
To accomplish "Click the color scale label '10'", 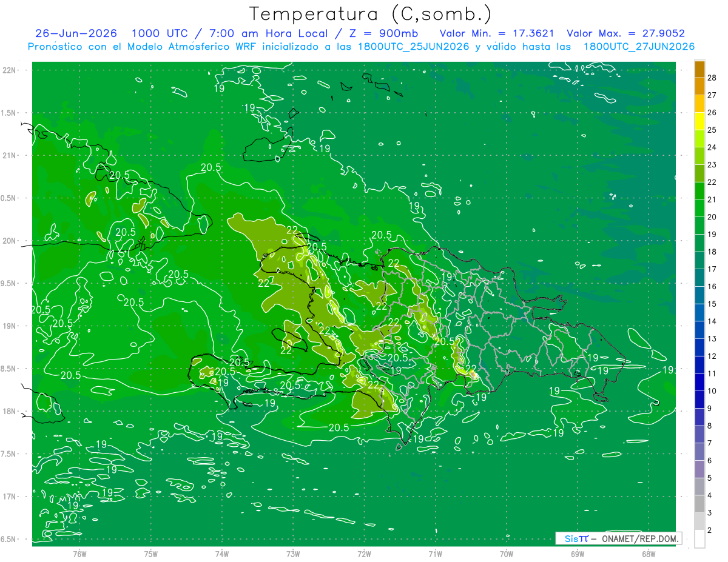I will 712,391.
